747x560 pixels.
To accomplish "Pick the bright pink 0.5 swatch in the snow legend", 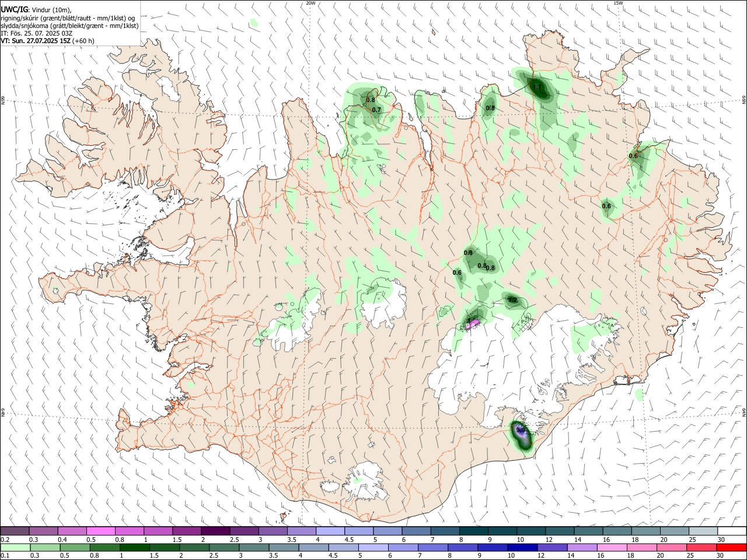I will coord(101,531).
